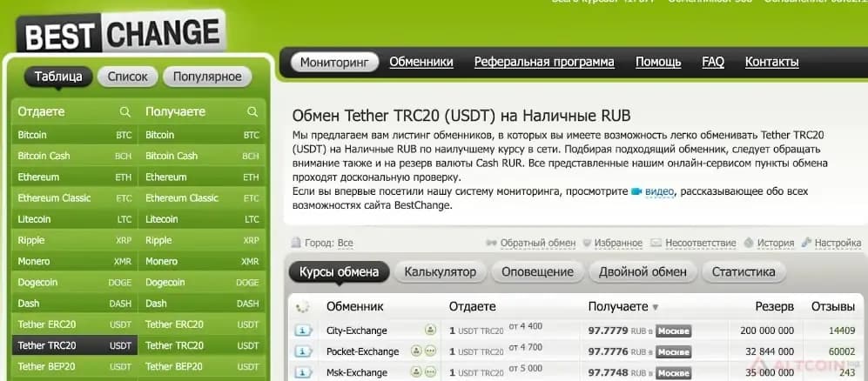The height and width of the screenshot is (381, 868).
Task: Select Litecoin in the Отдаете column
Action: coord(74,219)
